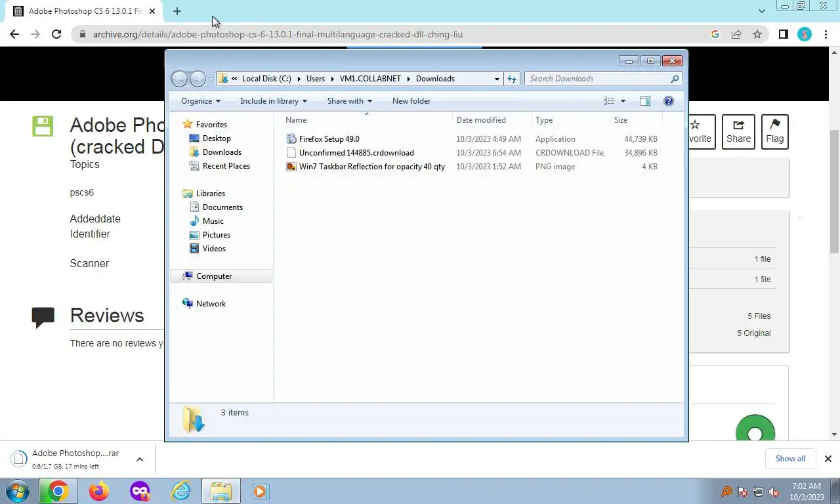
Task: Click the network tray icon
Action: (x=758, y=492)
